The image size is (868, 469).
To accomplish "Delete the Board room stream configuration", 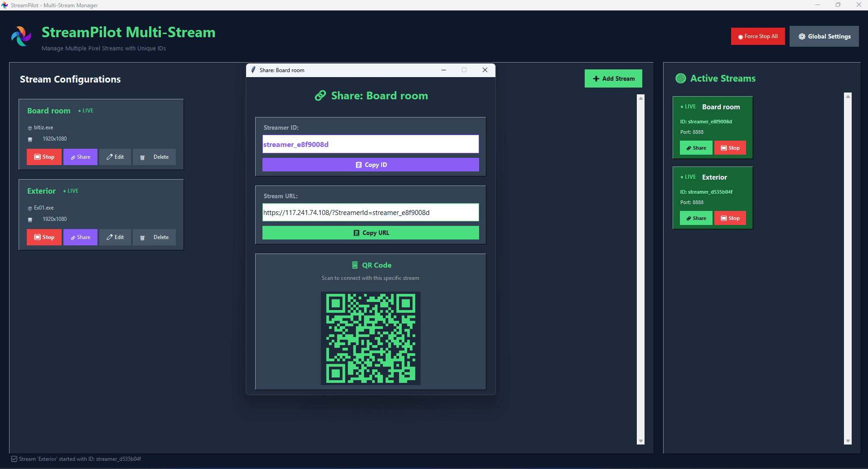I will [154, 157].
